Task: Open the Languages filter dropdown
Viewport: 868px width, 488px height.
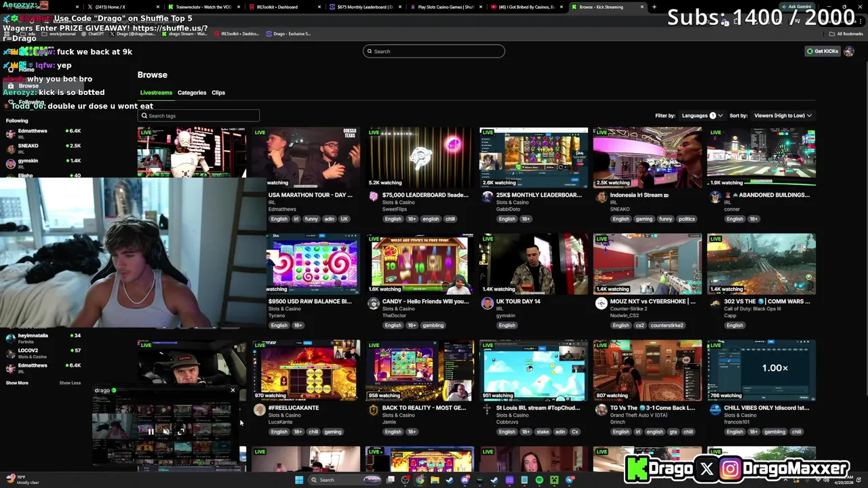Action: point(702,116)
